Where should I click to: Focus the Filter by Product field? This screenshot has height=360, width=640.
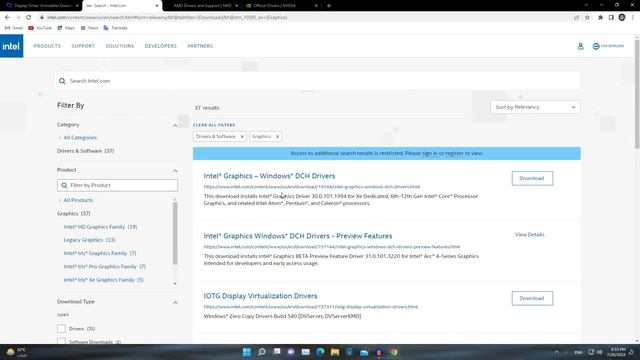[x=118, y=185]
